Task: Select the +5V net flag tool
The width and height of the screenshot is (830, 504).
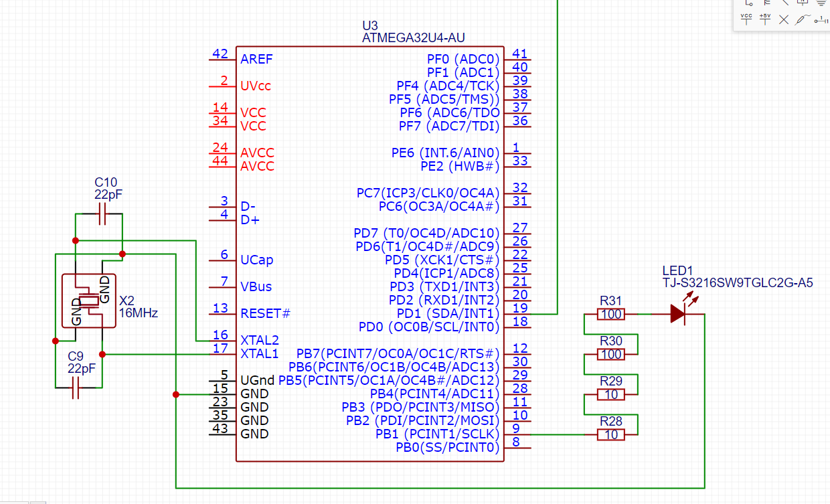Action: point(765,19)
